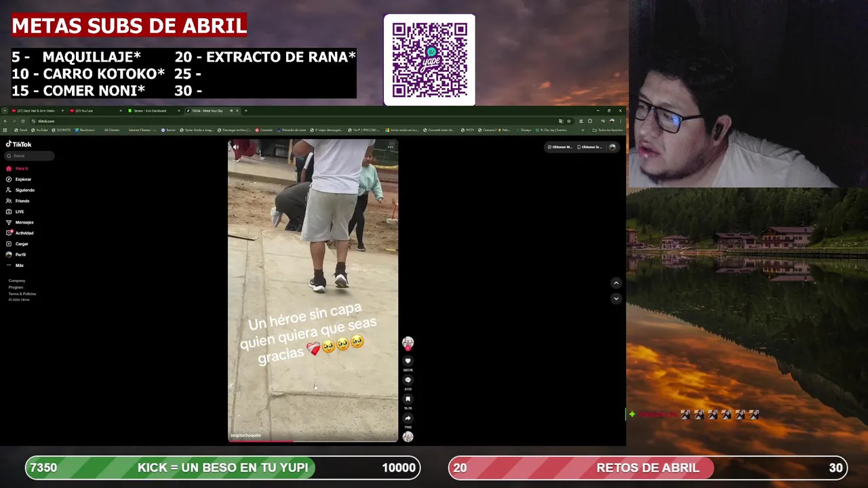This screenshot has height=488, width=868.
Task: Switch to the Daryl Hall & John Oates tab
Action: click(x=37, y=110)
